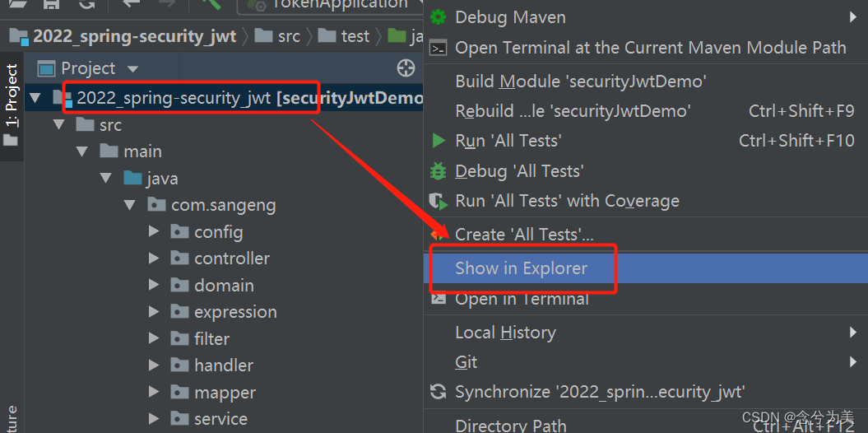Click the filter package folder icon

coord(179,338)
